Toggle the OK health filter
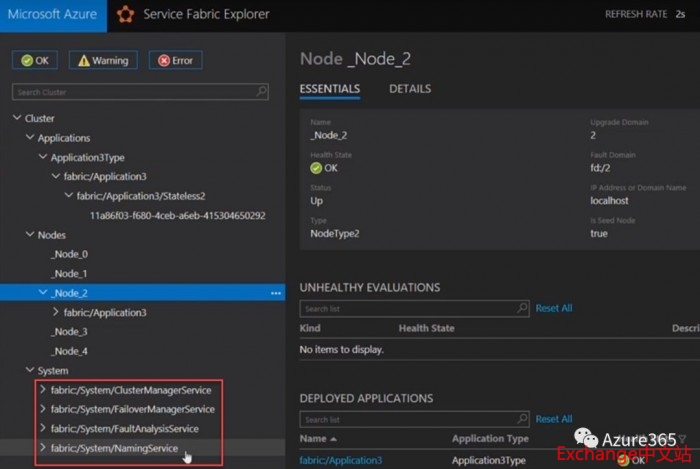700x469 pixels. [35, 60]
